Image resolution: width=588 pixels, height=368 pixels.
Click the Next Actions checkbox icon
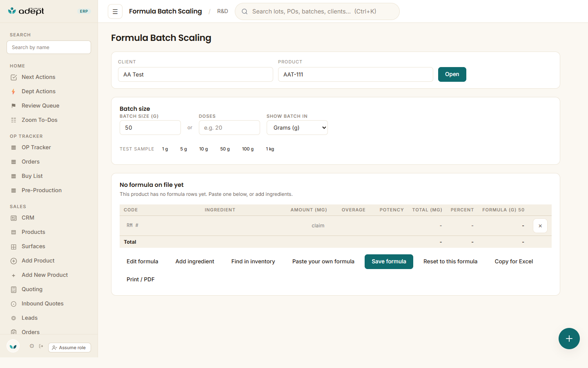click(x=13, y=77)
